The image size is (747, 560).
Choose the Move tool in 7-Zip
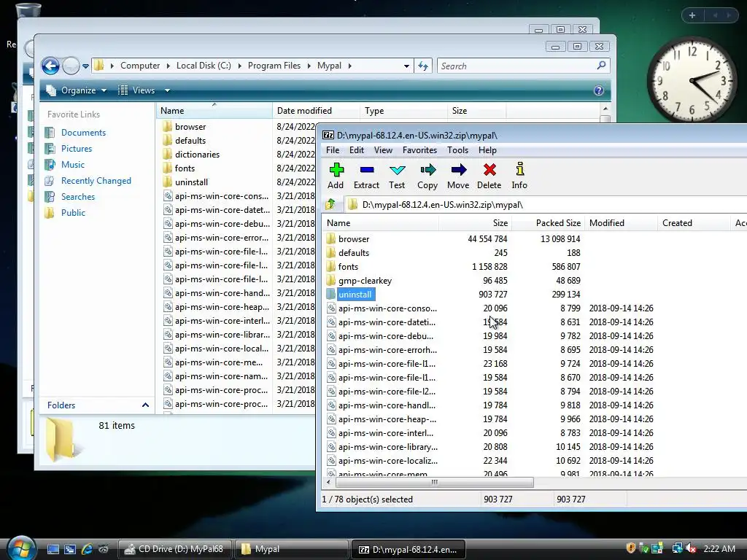(458, 176)
